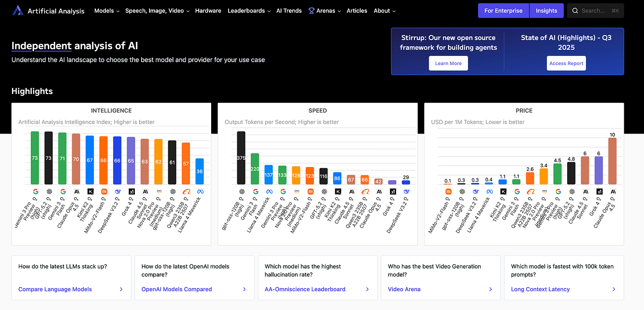Click inside the Search input field
The width and height of the screenshot is (644, 310).
pyautogui.click(x=595, y=11)
